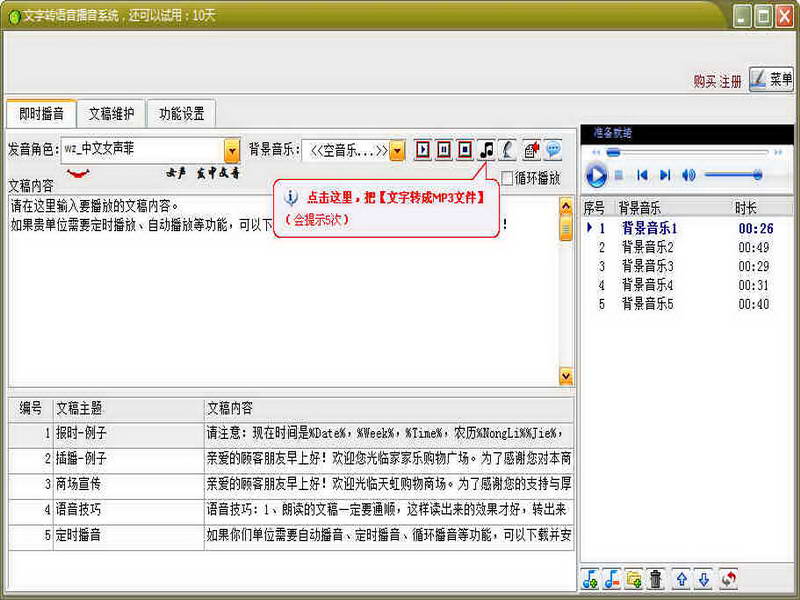Viewport: 800px width, 600px height.
Task: Select 背景音乐5 in the music list
Action: point(687,304)
